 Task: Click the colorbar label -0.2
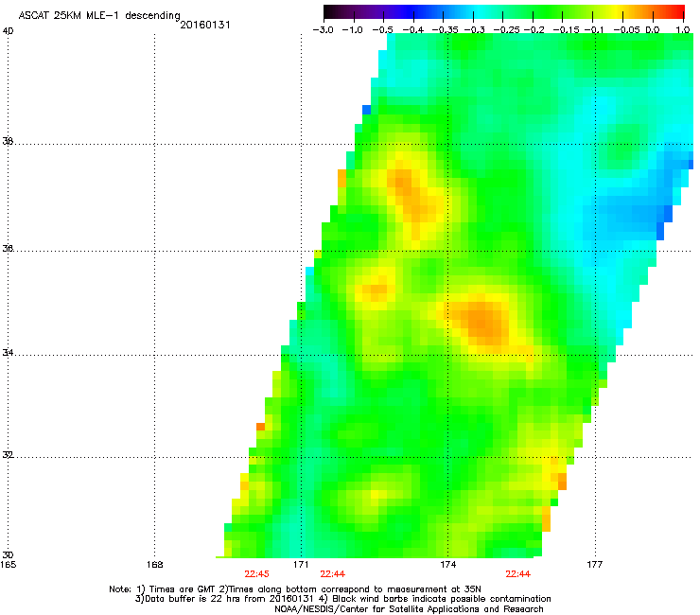point(534,30)
